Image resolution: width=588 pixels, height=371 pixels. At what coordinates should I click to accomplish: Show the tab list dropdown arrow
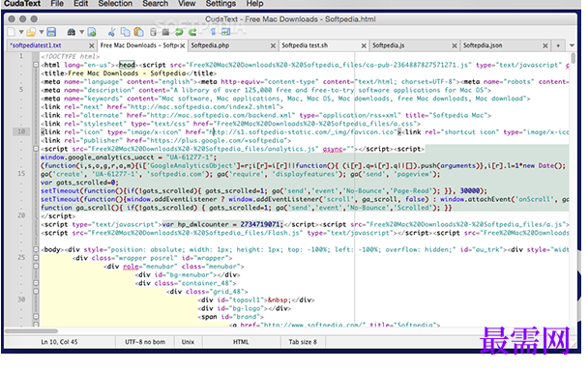coord(572,45)
